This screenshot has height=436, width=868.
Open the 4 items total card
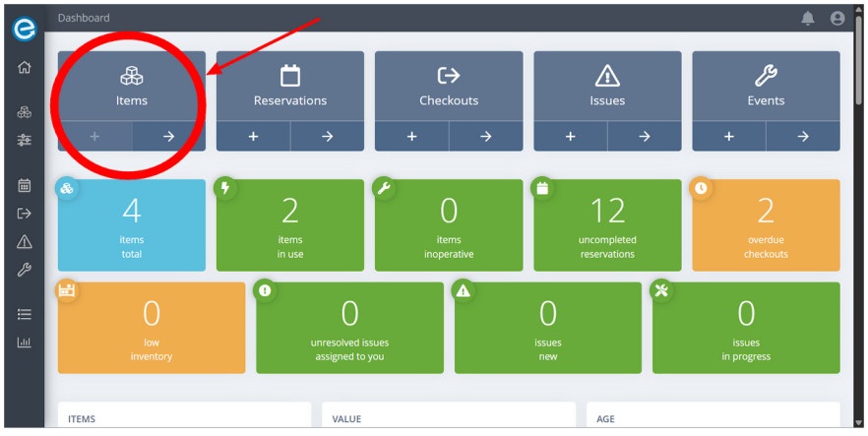[132, 225]
